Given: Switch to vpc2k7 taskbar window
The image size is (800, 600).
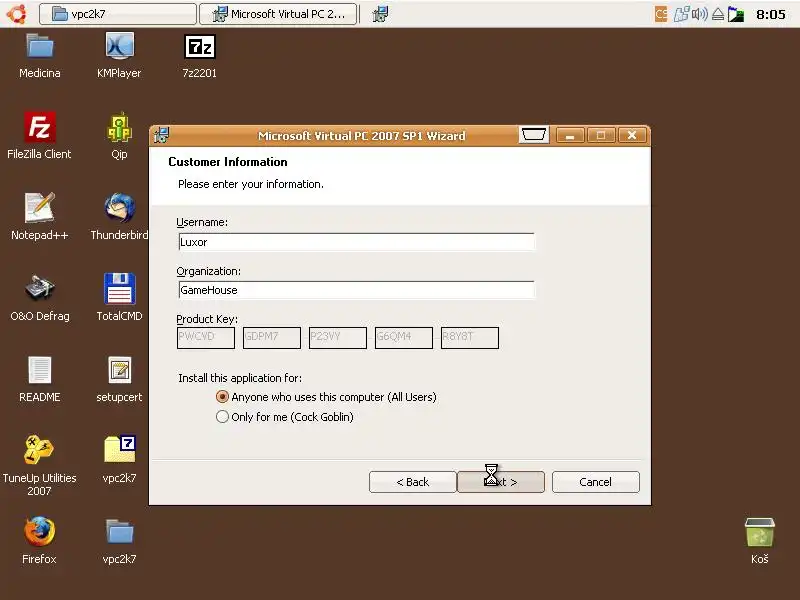Looking at the screenshot, I should point(118,14).
